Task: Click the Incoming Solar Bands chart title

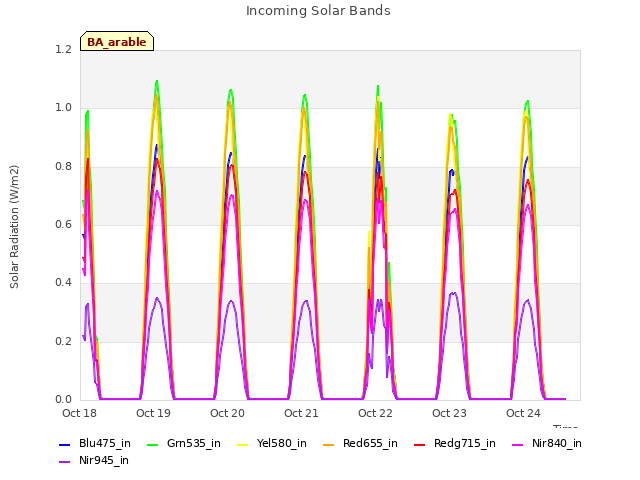Action: 318,11
